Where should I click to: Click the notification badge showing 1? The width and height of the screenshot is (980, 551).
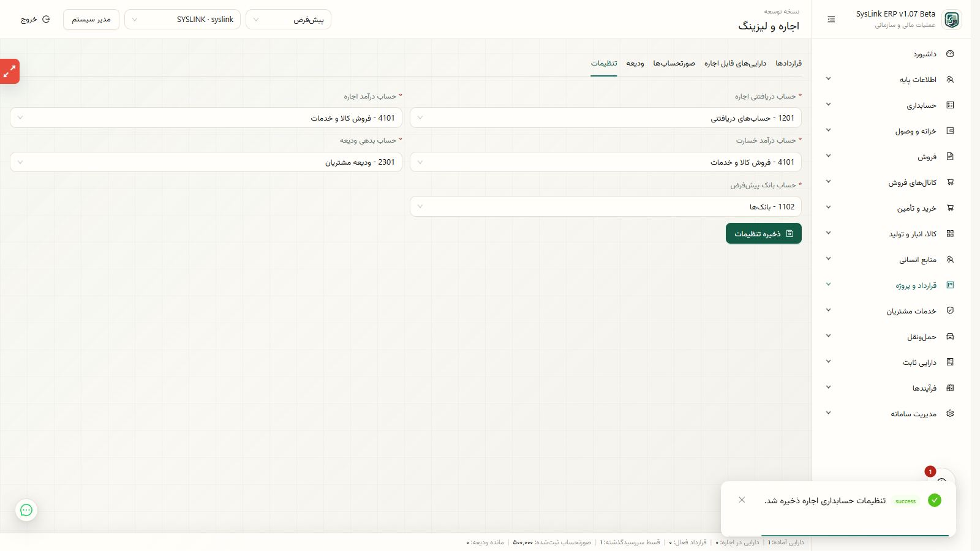tap(930, 471)
